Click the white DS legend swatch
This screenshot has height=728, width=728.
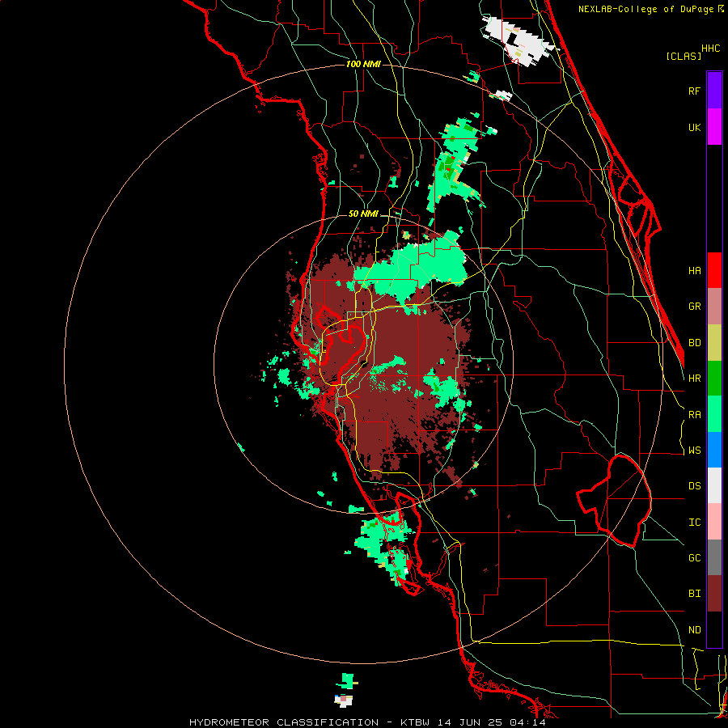(714, 485)
